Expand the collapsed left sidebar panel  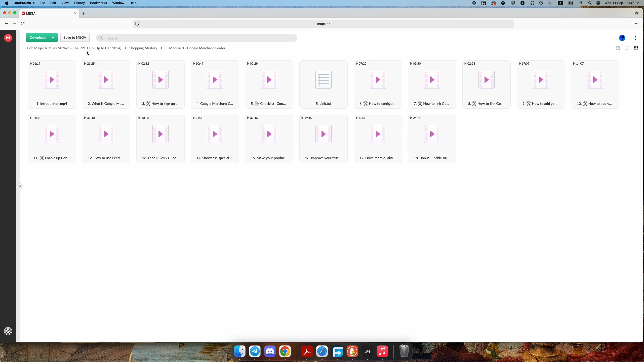click(x=20, y=186)
